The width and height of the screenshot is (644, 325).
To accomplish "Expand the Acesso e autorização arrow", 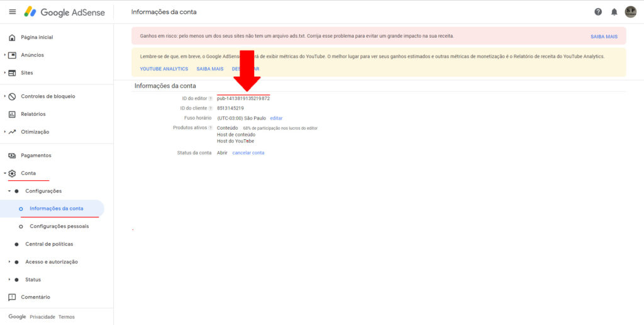I will point(9,262).
